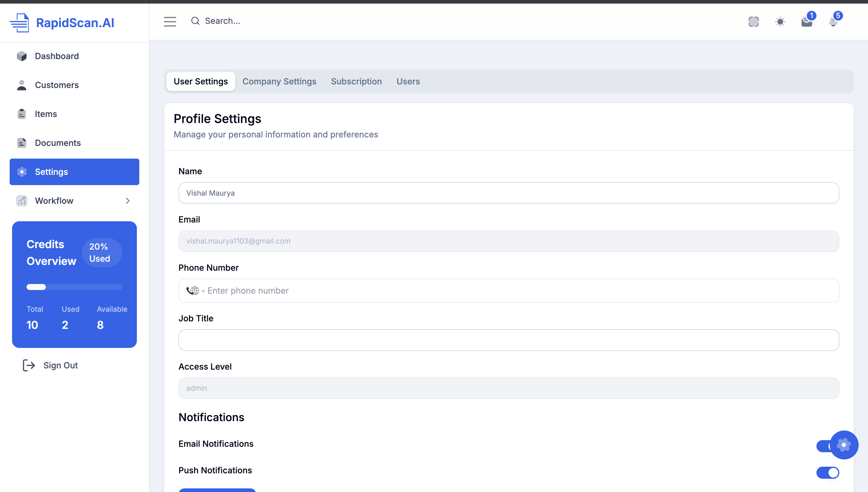The image size is (868, 492).
Task: Open the notifications bell icon
Action: [x=833, y=22]
